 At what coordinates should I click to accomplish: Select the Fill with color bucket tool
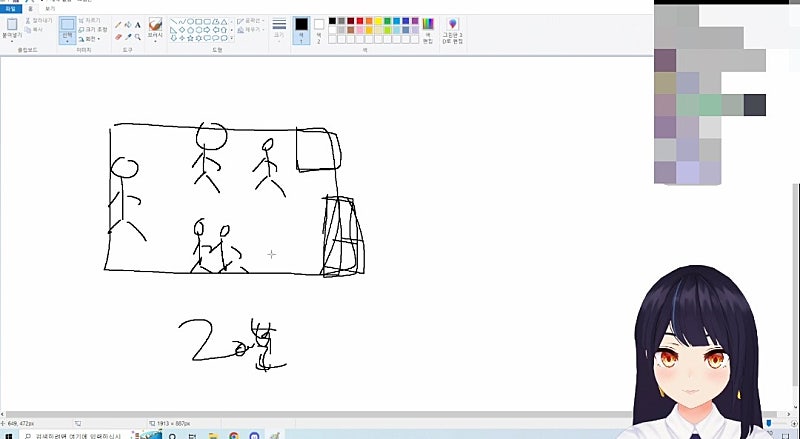(127, 24)
